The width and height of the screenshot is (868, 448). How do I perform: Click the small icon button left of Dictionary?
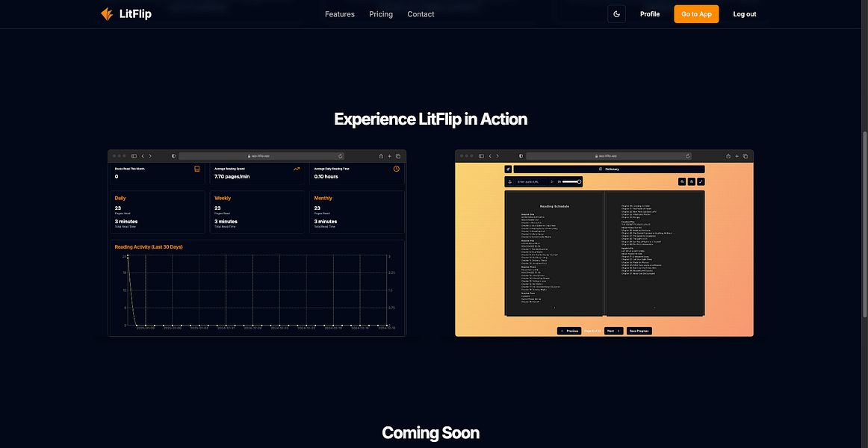[x=508, y=169]
